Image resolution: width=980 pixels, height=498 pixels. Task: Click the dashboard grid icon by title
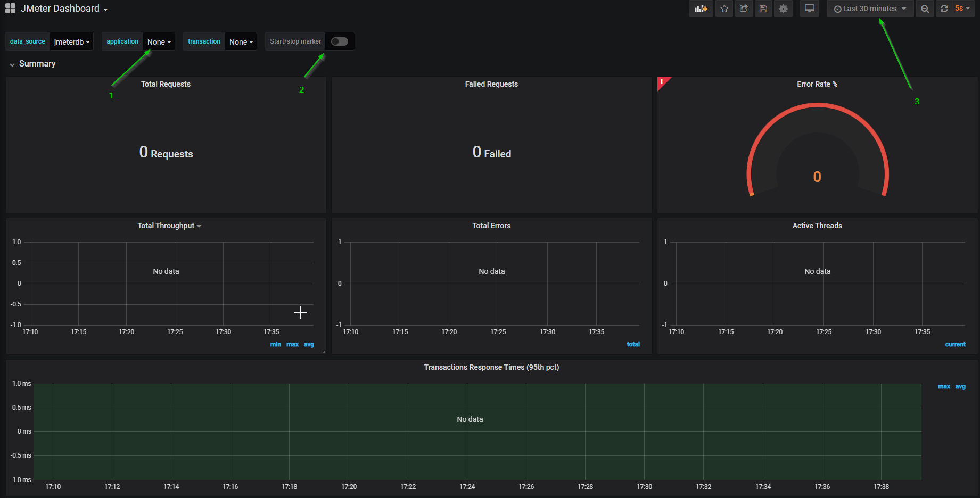coord(10,9)
